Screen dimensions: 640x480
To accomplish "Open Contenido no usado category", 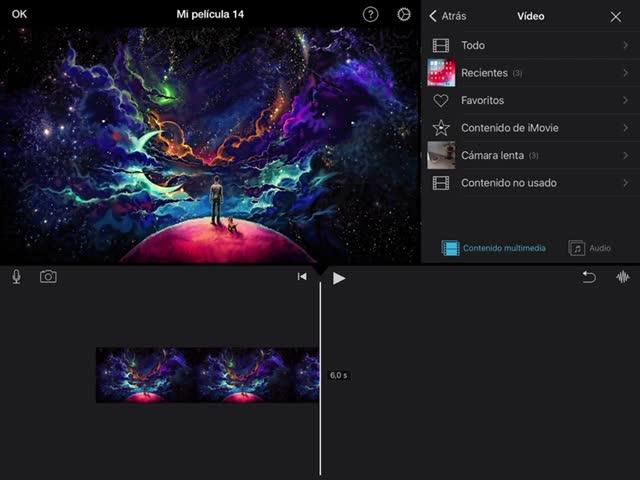I will click(x=531, y=183).
